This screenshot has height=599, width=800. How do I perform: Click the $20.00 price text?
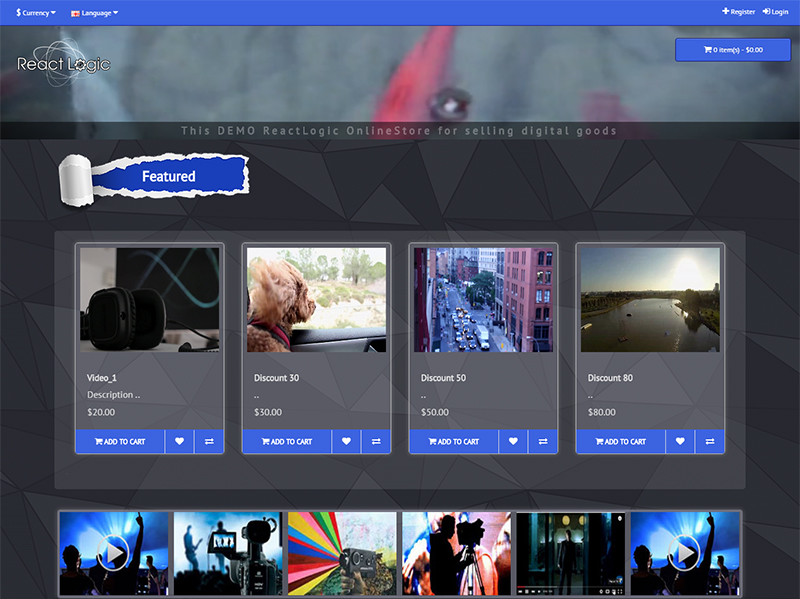pyautogui.click(x=101, y=412)
